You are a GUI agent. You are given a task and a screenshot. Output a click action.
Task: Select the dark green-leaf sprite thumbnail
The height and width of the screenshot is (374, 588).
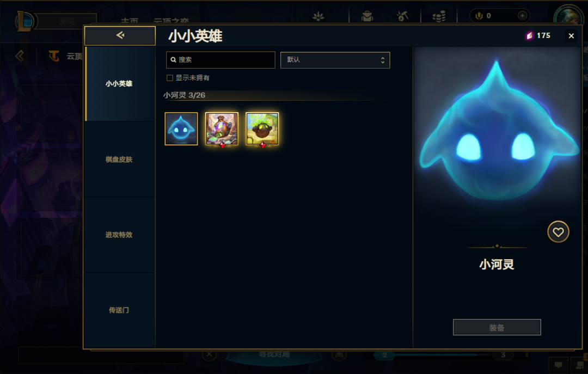coord(262,128)
